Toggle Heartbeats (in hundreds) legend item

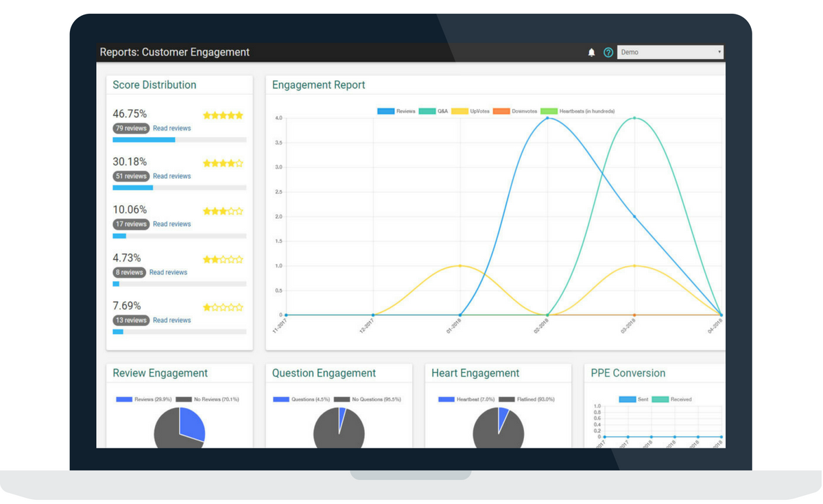click(577, 111)
